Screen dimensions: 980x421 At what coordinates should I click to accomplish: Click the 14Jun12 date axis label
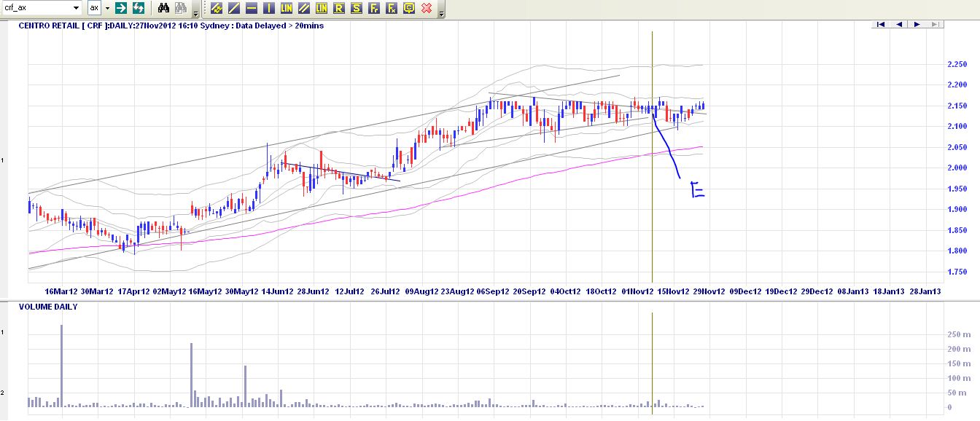tap(277, 291)
